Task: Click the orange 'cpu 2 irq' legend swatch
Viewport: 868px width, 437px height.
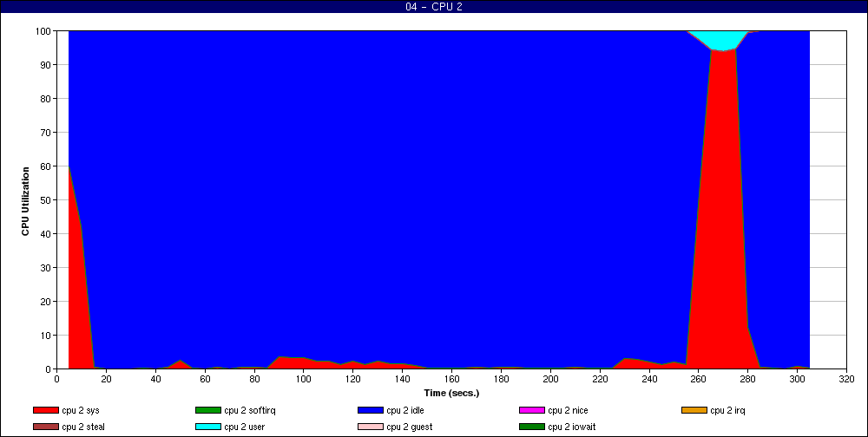Action: (694, 410)
